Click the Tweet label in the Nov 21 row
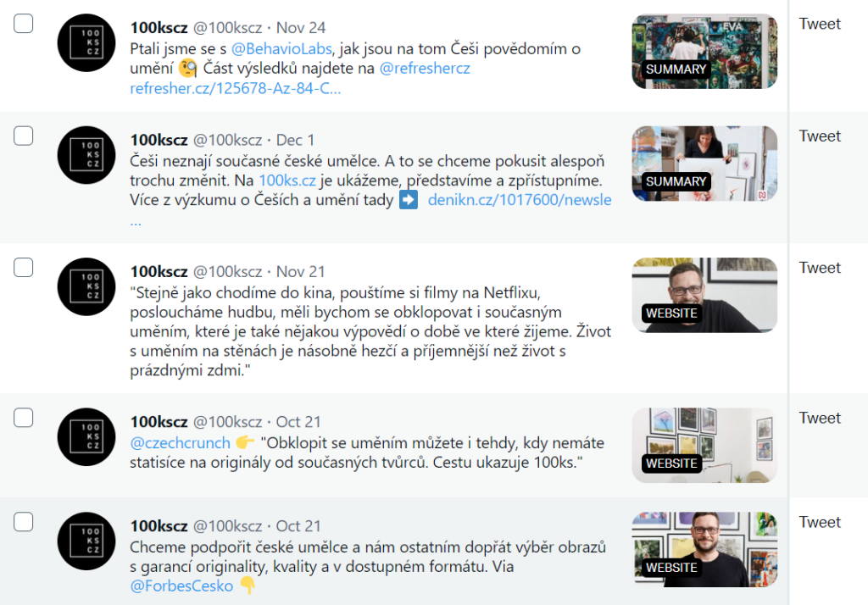Viewport: 868px width, 605px height. [820, 268]
